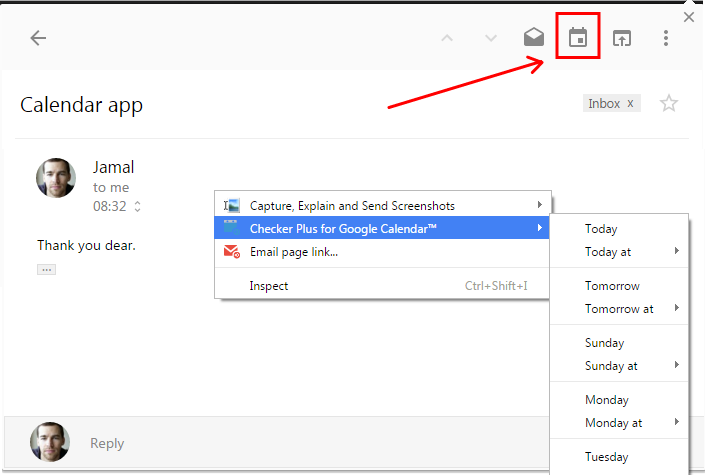Open email in new window icon
Image resolution: width=707 pixels, height=475 pixels.
click(x=622, y=38)
